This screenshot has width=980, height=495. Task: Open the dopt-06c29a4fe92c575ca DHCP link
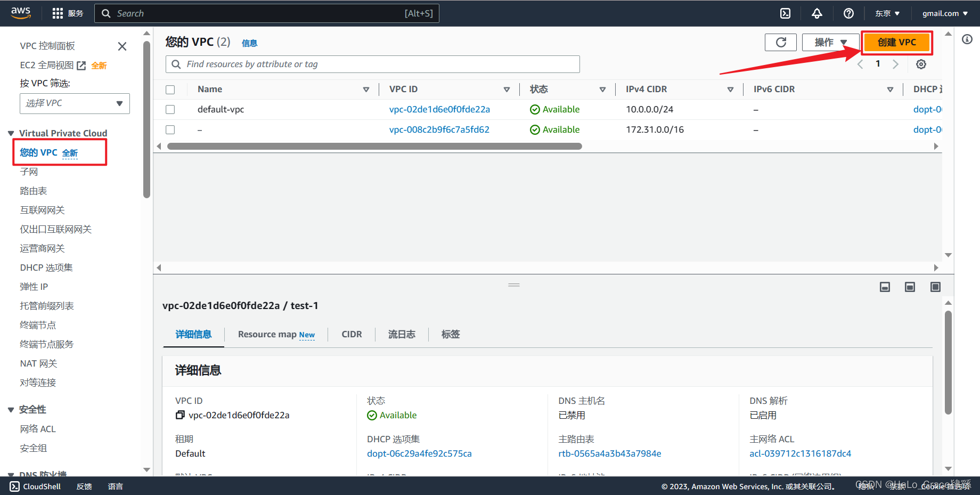(x=419, y=453)
